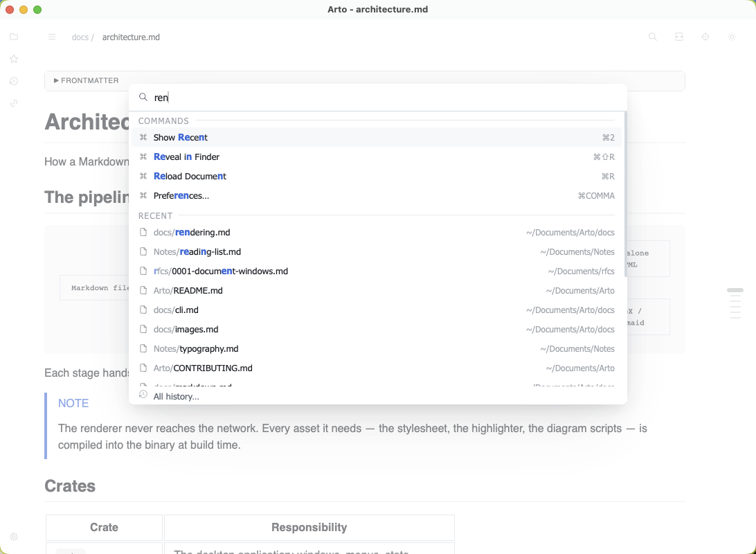The width and height of the screenshot is (756, 554).
Task: Open the favorites star sidebar icon
Action: point(14,59)
